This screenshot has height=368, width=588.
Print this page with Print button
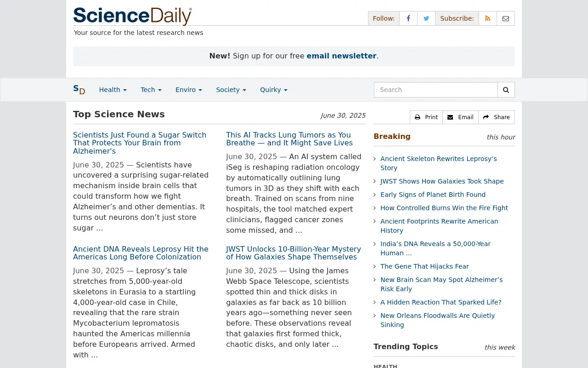[x=426, y=117]
